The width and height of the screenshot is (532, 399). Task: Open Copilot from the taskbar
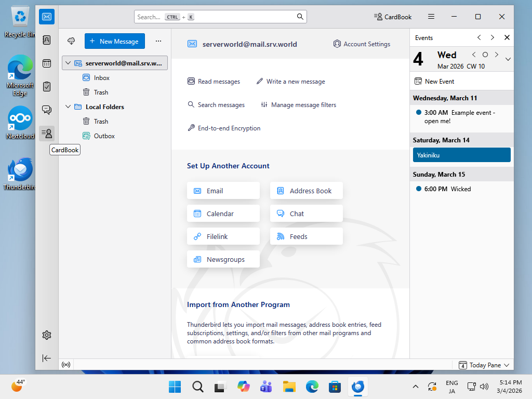[x=243, y=387]
